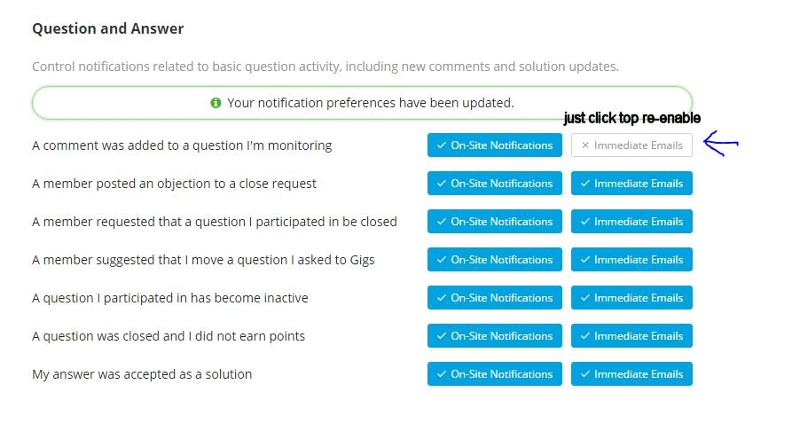Enable Immediate Emails for monitored question comments
Screen dimensions: 800x423
pos(632,145)
